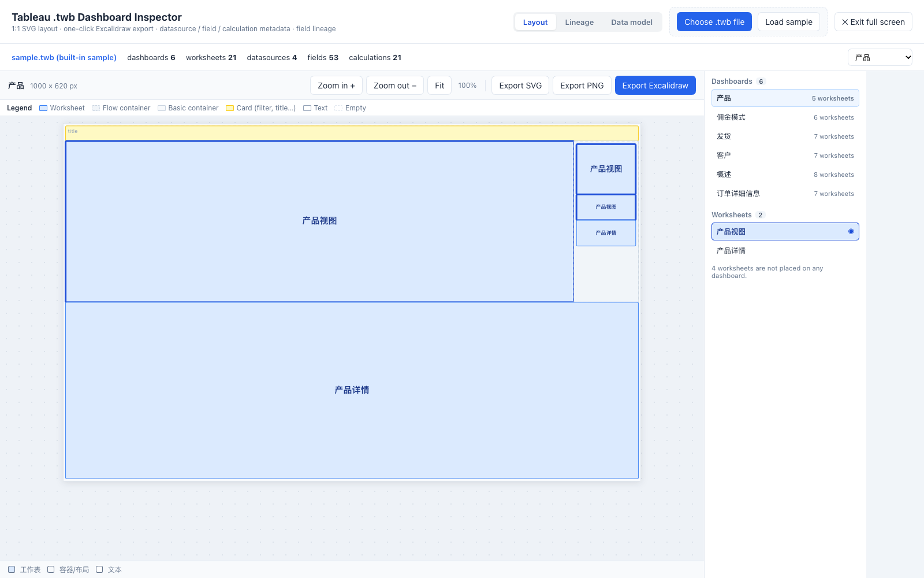Select the radio dot on 产品视图 worksheet row
924x578 pixels.
851,231
